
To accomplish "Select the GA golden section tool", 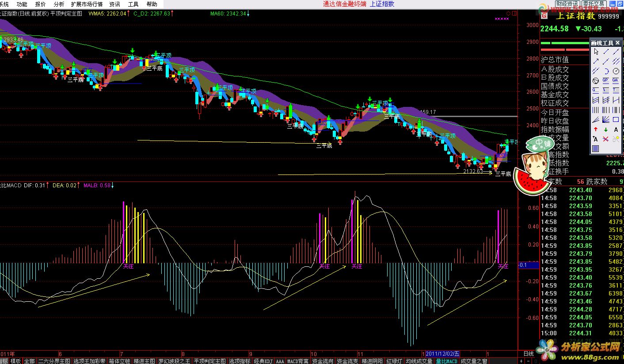I will pos(616,80).
